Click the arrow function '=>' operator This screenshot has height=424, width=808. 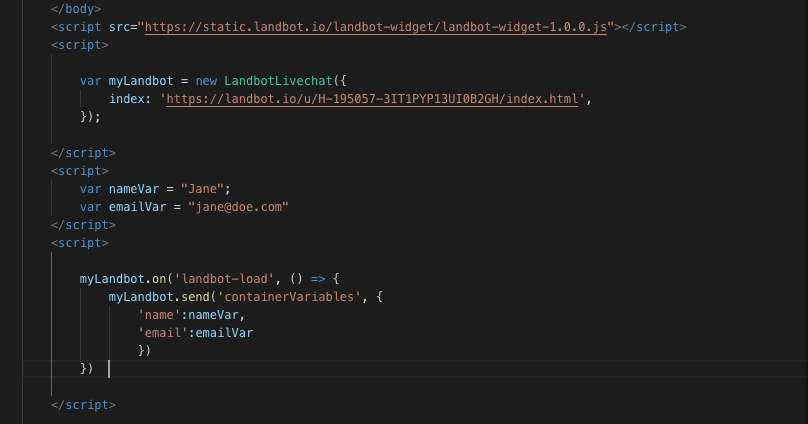point(318,279)
